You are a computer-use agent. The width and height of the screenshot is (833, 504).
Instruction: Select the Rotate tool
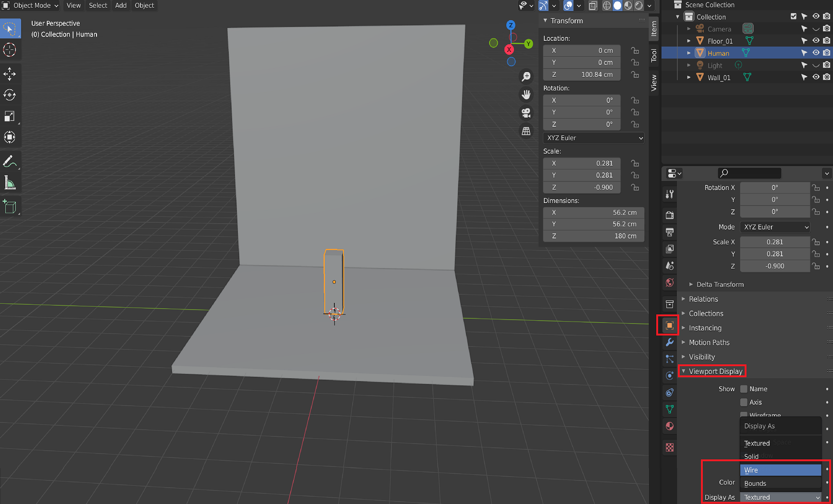click(10, 95)
